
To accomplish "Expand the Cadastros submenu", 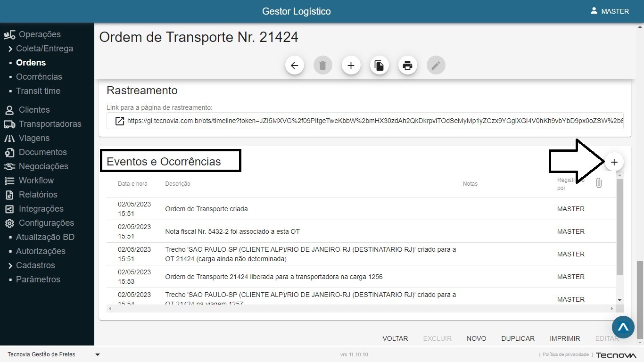I will 10,266.
